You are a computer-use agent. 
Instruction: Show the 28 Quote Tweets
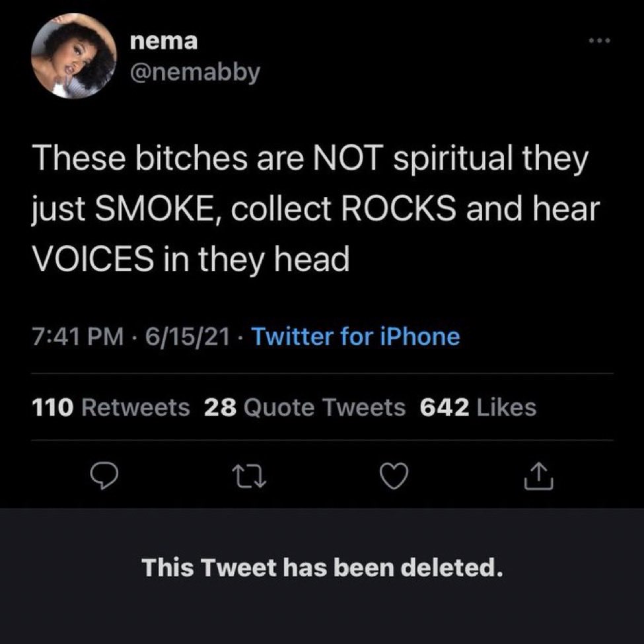[x=304, y=408]
